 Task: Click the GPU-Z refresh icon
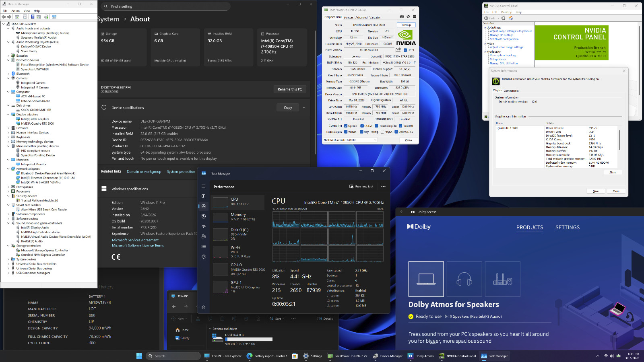tap(408, 17)
